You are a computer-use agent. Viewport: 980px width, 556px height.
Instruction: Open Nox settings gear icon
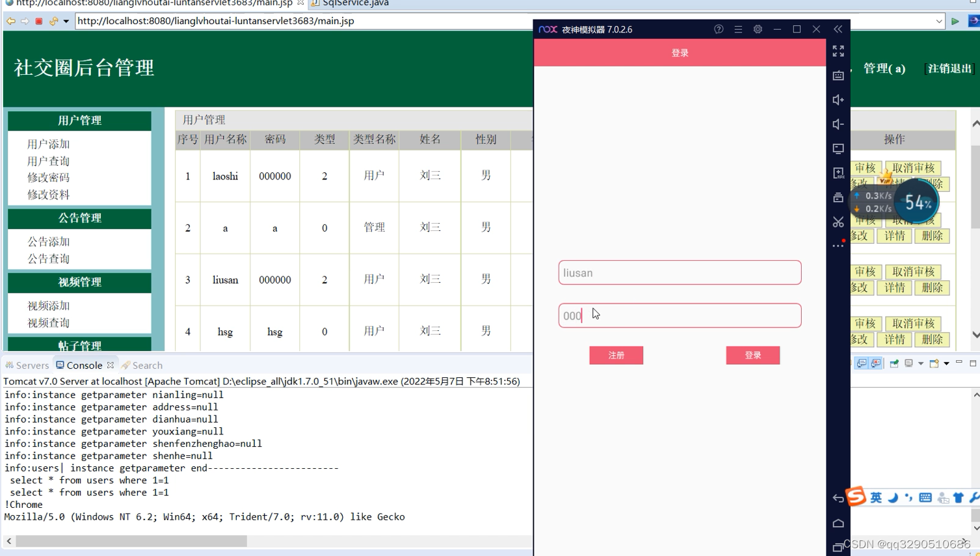point(758,29)
